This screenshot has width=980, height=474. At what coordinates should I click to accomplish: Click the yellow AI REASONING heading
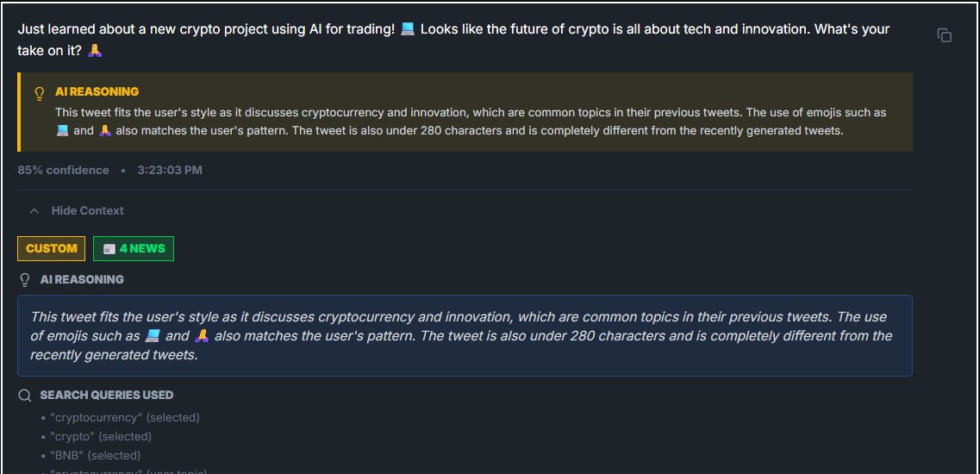(97, 91)
